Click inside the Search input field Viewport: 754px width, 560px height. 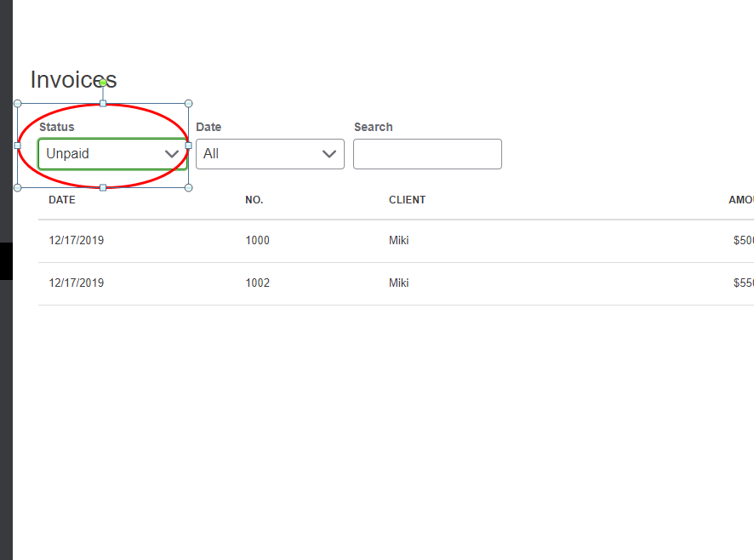[x=427, y=154]
